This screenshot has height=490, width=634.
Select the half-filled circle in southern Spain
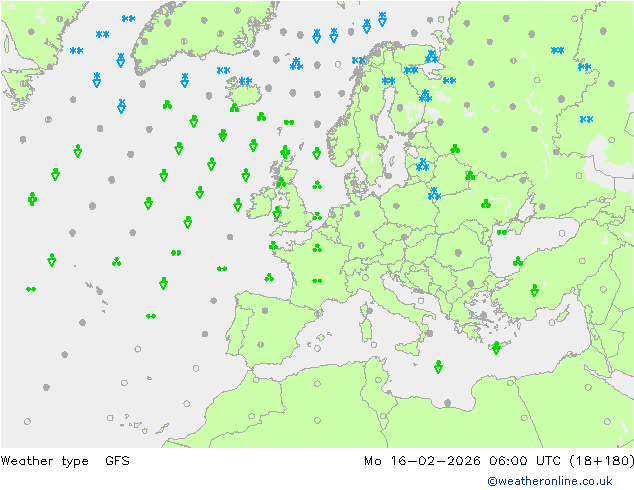261,344
